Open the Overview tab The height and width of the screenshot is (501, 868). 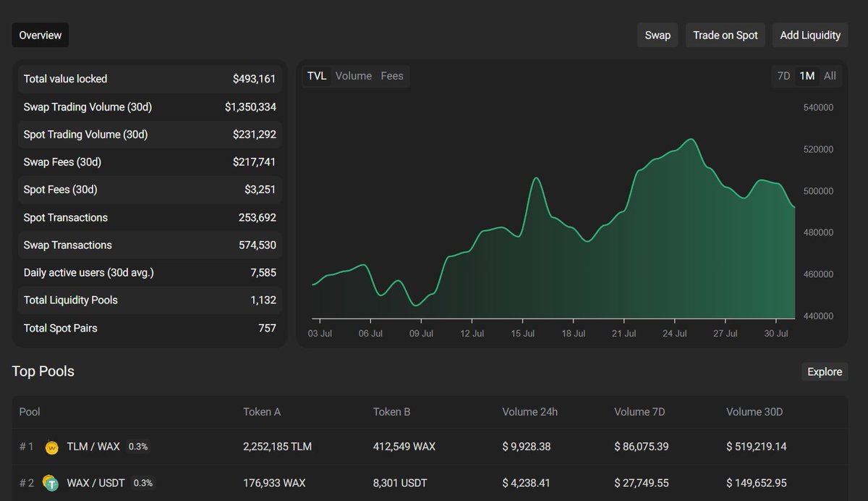coord(41,35)
